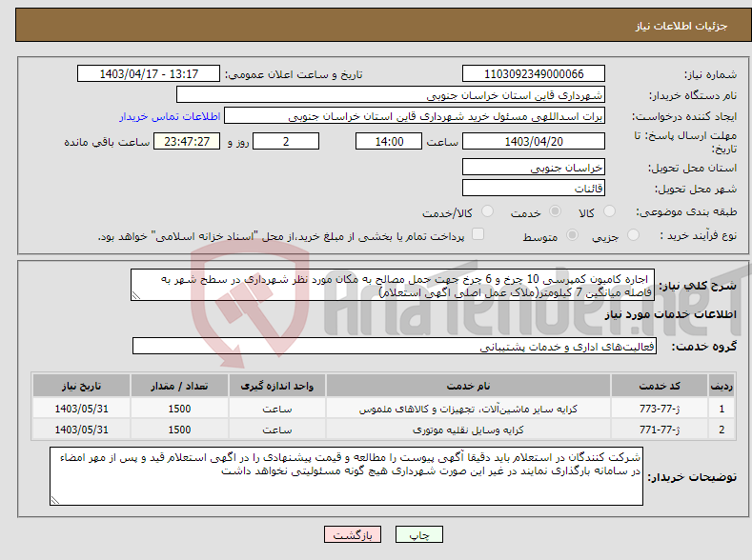
Task: Open اطلاعات تماس خریدار link
Action: tap(170, 116)
